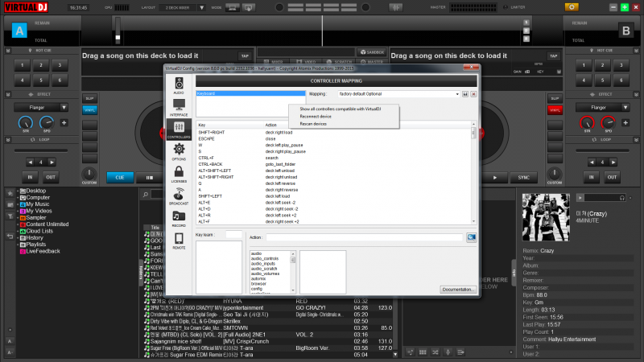Select audio_controls in action category list
Image resolution: width=644 pixels, height=362 pixels.
coord(265,258)
